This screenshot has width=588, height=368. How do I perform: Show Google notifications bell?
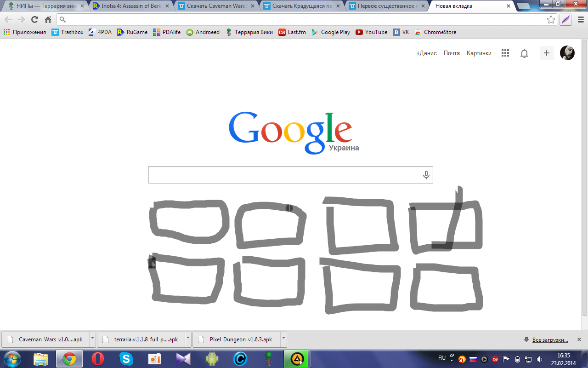click(524, 53)
